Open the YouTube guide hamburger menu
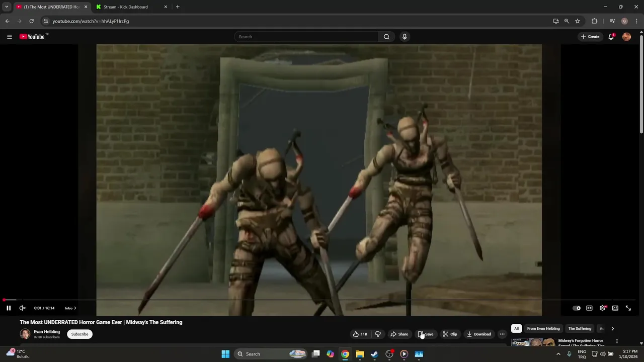The width and height of the screenshot is (644, 362). (x=9, y=37)
